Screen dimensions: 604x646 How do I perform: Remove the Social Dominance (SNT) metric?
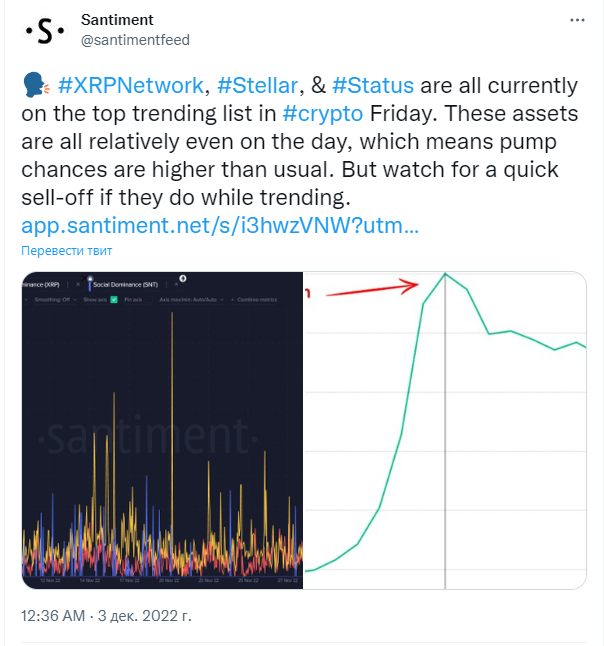pyautogui.click(x=176, y=284)
